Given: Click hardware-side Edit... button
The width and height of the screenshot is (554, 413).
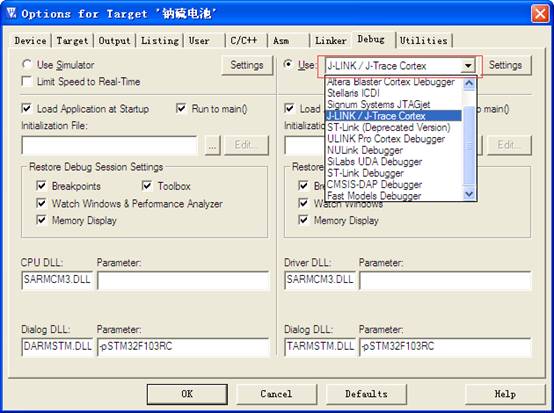Looking at the screenshot, I should pyautogui.click(x=509, y=145).
